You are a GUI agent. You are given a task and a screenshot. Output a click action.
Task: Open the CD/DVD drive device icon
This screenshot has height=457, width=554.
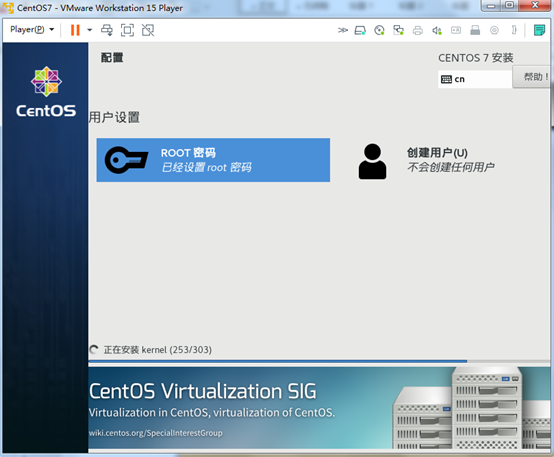[379, 30]
